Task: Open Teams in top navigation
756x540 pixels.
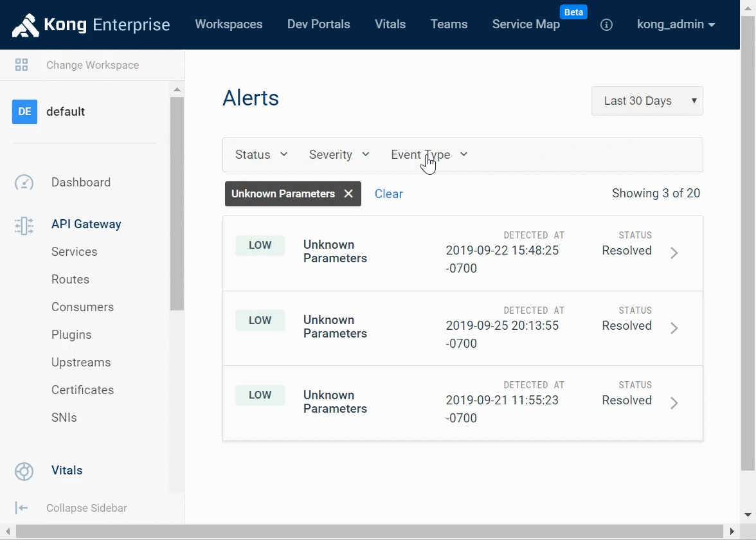Action: coord(449,24)
